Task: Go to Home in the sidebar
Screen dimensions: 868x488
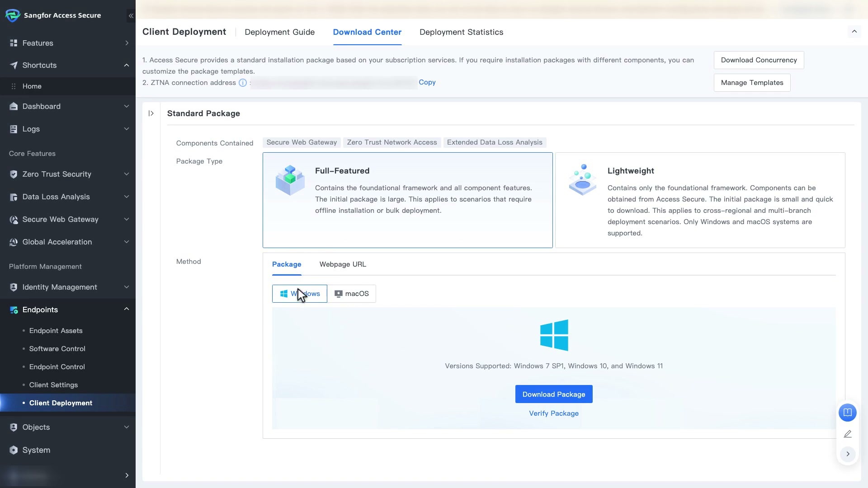Action: (x=68, y=86)
